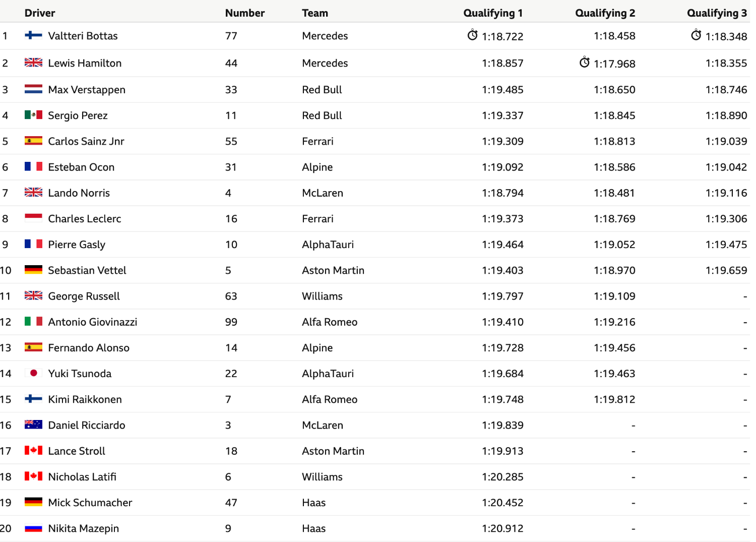Select the Carlos Sainz Jnr driver name

(86, 141)
